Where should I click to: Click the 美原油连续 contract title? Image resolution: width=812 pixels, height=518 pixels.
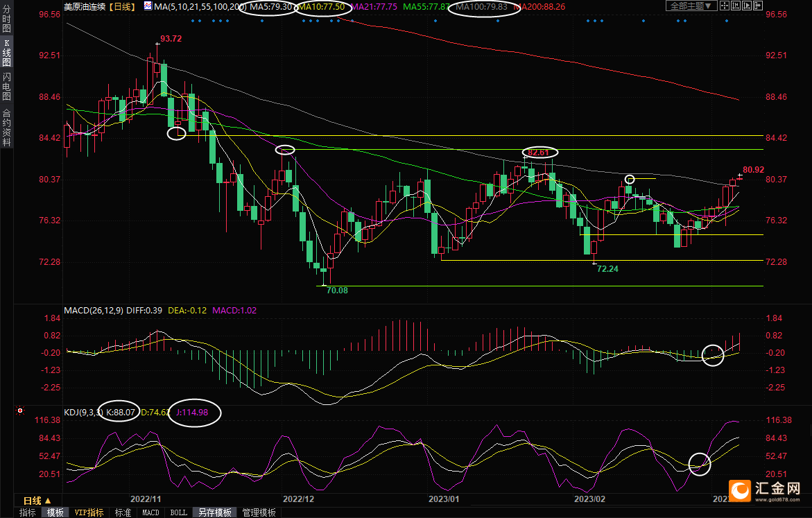(85, 7)
